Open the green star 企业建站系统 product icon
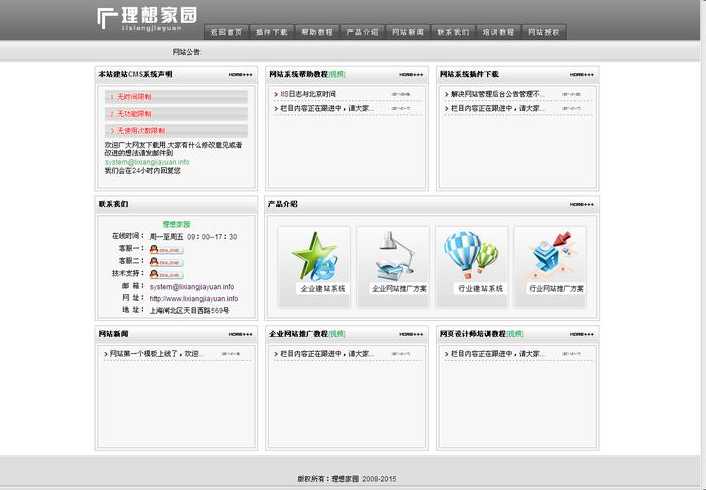The image size is (706, 490). (314, 256)
